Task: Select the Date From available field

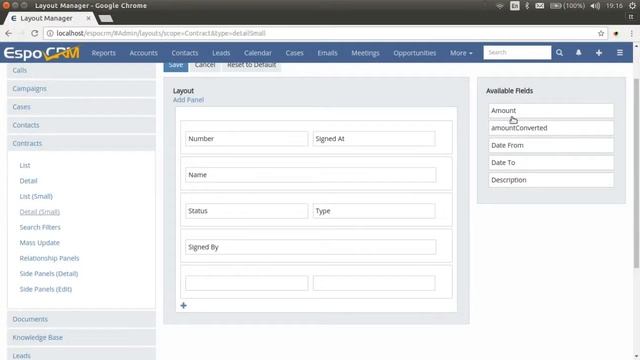Action: 551,145
